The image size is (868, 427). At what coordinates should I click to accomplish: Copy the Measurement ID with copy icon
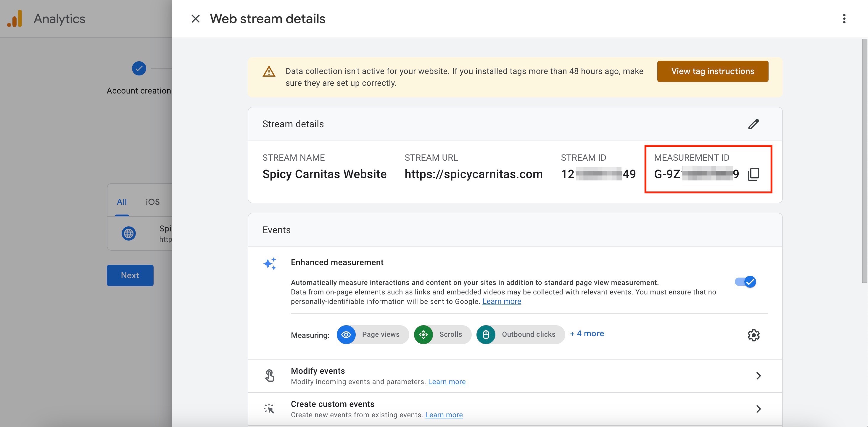tap(753, 174)
